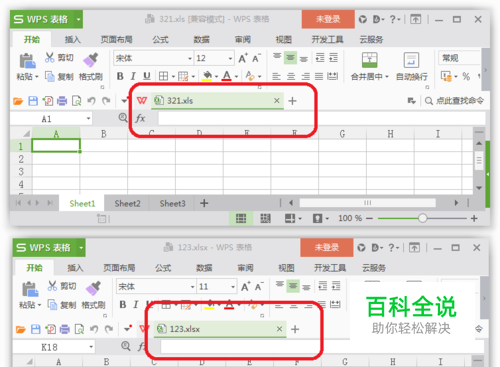Click save icon in 321.xls quick toolbar
The image size is (500, 367).
33,101
